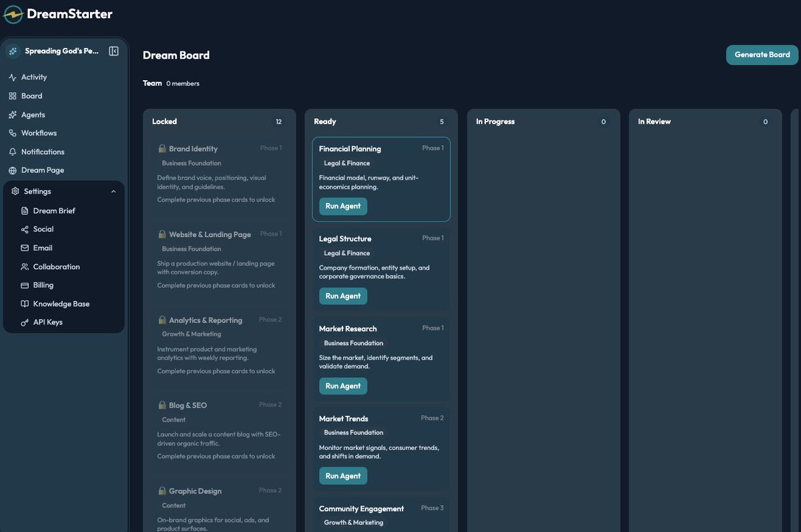Click the lock icon on Brand Identity card
Viewport: 801px width, 532px height.
tap(162, 148)
